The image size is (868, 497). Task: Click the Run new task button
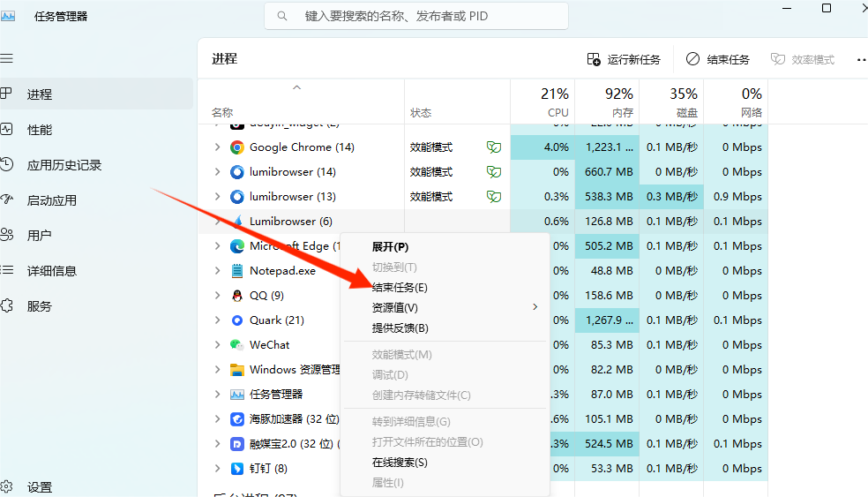click(x=624, y=59)
